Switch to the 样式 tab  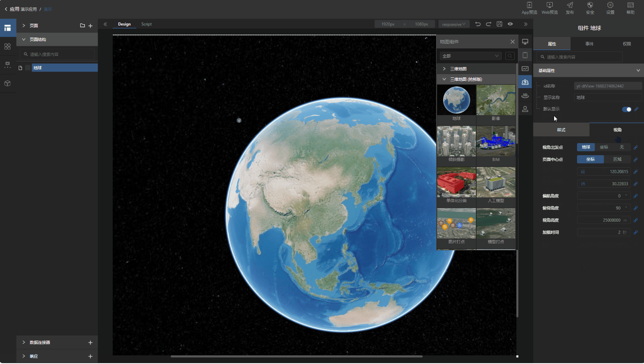[561, 130]
